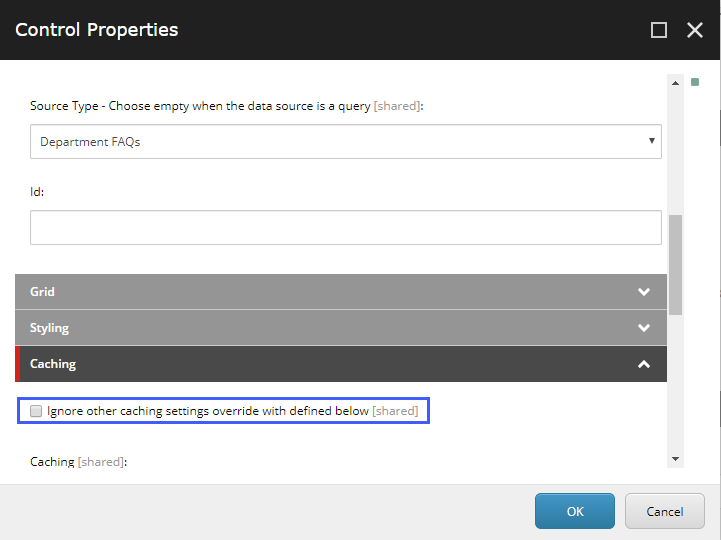Click the vertical scrollbar thumb
The width and height of the screenshot is (721, 540).
(676, 265)
